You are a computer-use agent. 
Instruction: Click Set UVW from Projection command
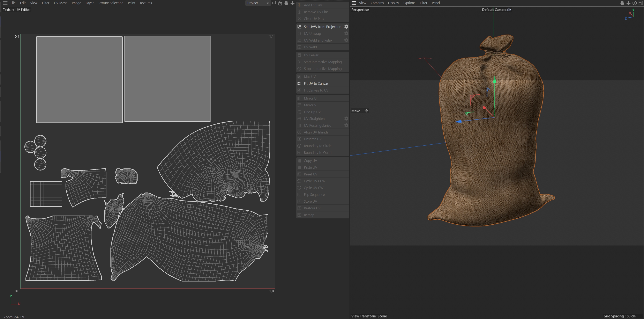click(322, 27)
